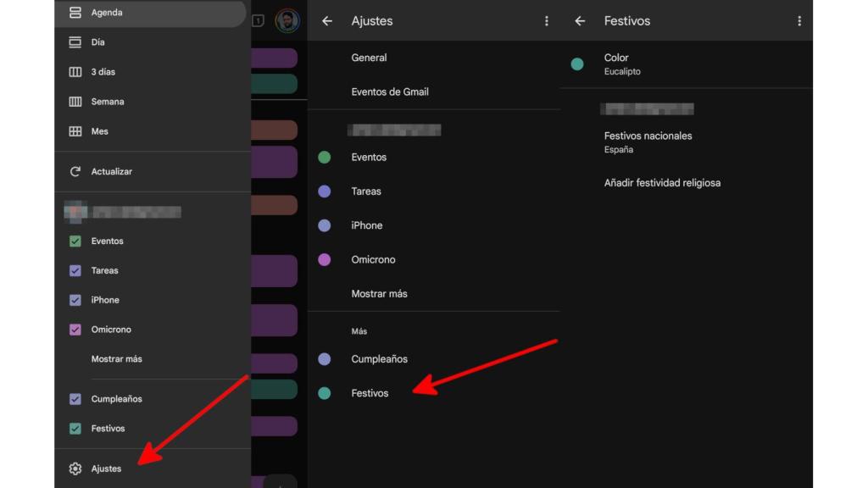This screenshot has height=488, width=868.
Task: Open overflow menu in Festivos header
Action: pyautogui.click(x=799, y=21)
